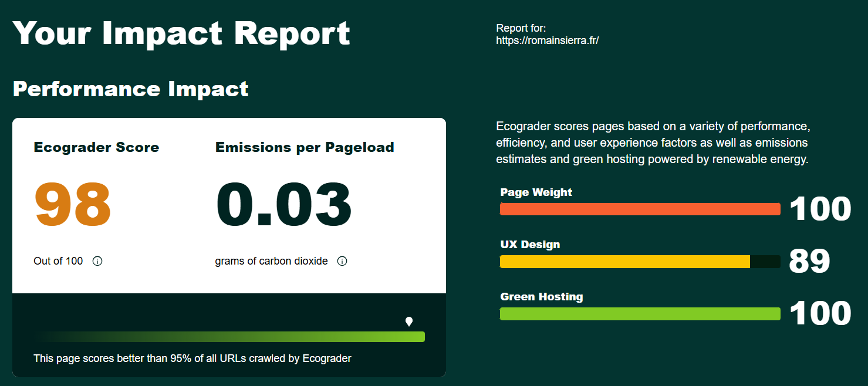Click the orange Page Weight progress bar
This screenshot has width=868, height=386.
click(x=640, y=209)
